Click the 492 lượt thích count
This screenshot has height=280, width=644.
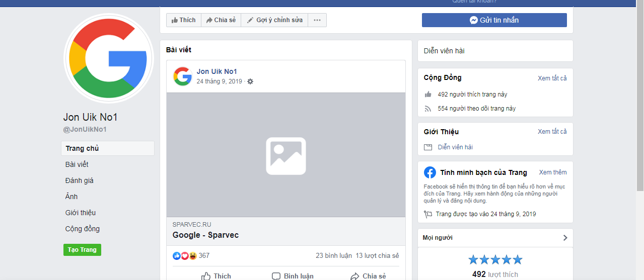[x=495, y=274]
